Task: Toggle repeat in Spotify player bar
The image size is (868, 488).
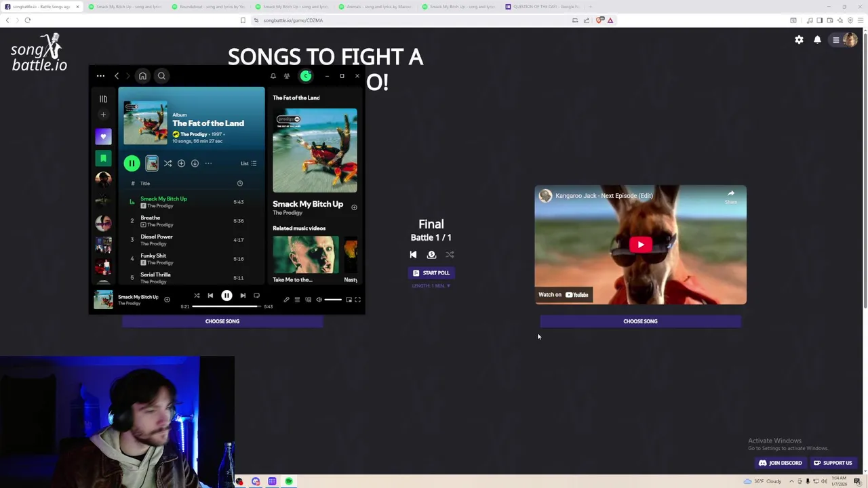Action: pos(256,296)
